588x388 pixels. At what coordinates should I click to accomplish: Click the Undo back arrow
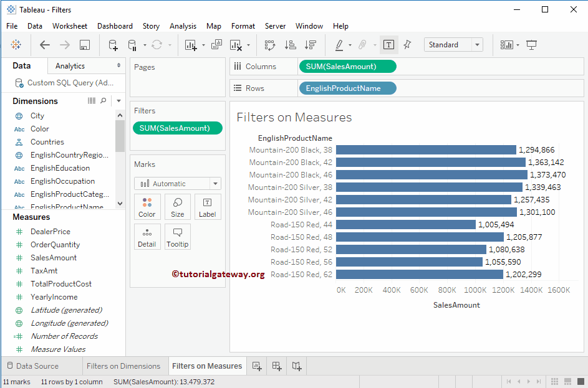click(45, 45)
